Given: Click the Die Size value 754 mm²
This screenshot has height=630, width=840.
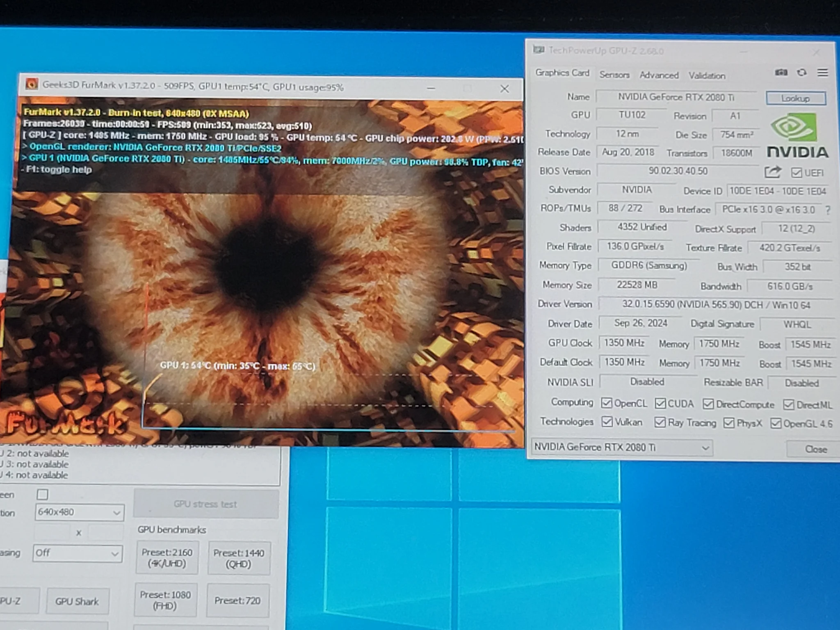Looking at the screenshot, I should tap(737, 135).
